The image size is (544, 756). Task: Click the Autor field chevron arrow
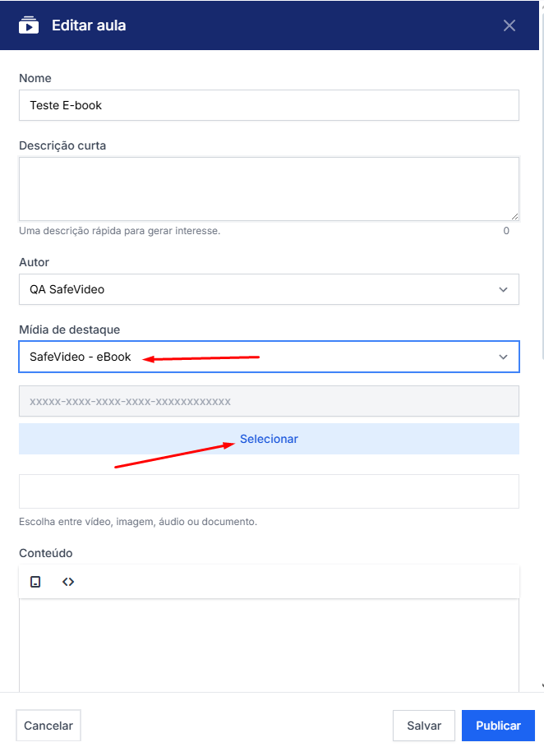click(x=503, y=289)
